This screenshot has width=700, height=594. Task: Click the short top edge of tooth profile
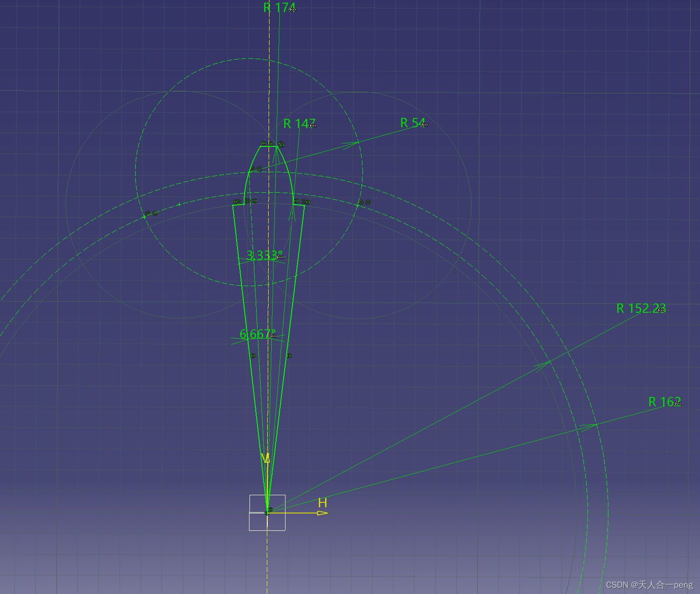[269, 146]
